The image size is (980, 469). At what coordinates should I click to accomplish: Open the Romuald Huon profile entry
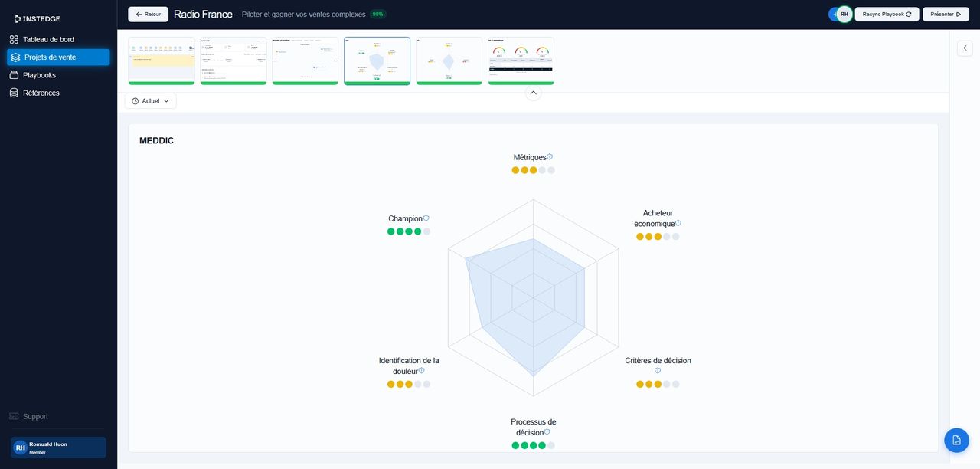point(57,447)
